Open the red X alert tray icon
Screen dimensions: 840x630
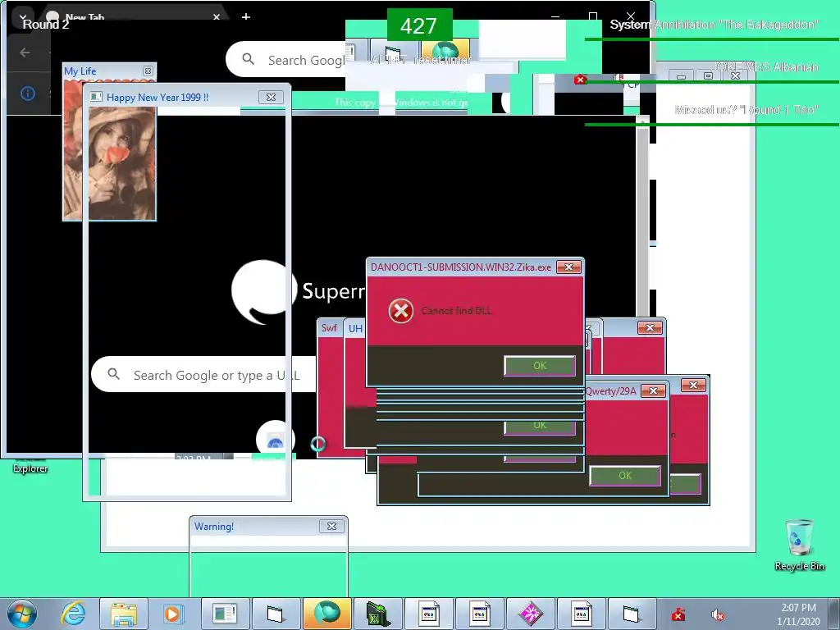tap(678, 615)
